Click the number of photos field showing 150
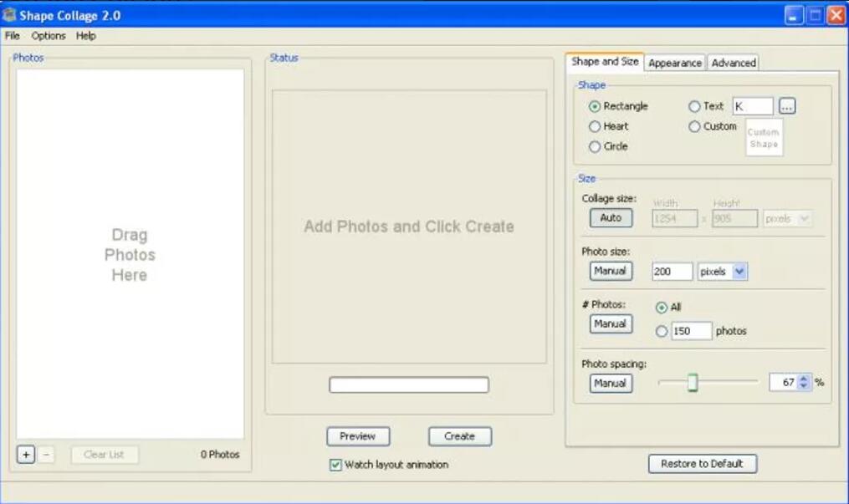Image resolution: width=849 pixels, height=504 pixels. pyautogui.click(x=692, y=331)
